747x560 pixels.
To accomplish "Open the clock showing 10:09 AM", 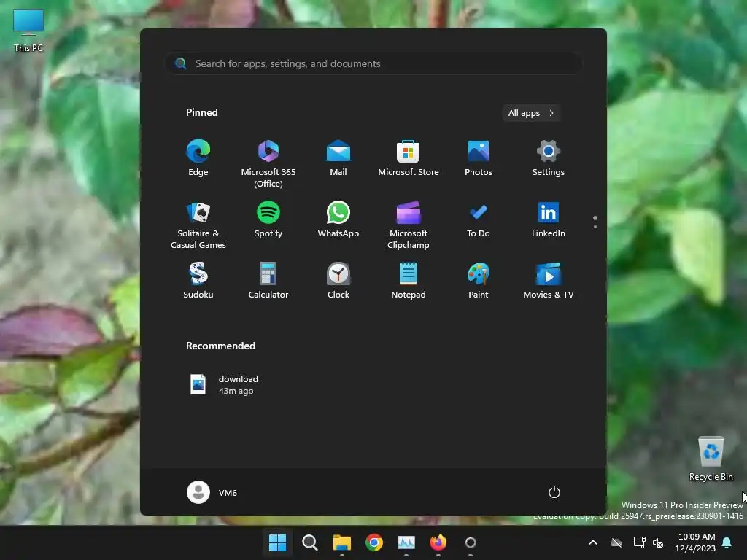I will click(x=695, y=542).
